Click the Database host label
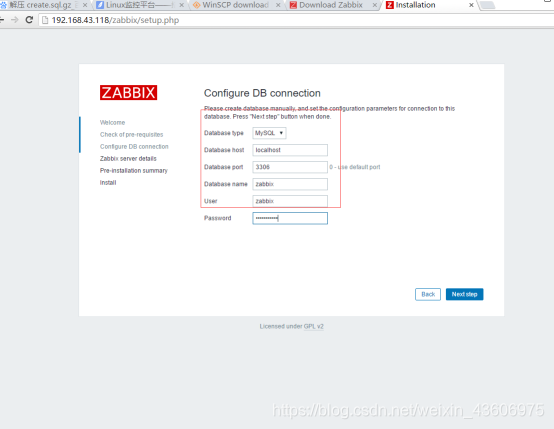554x429 pixels. coord(224,150)
